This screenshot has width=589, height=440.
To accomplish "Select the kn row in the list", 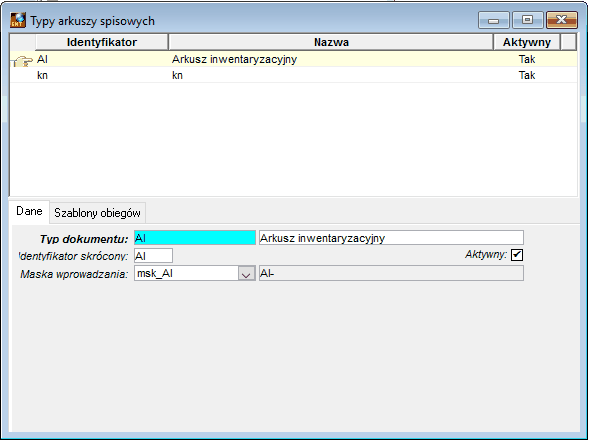I will pyautogui.click(x=293, y=75).
